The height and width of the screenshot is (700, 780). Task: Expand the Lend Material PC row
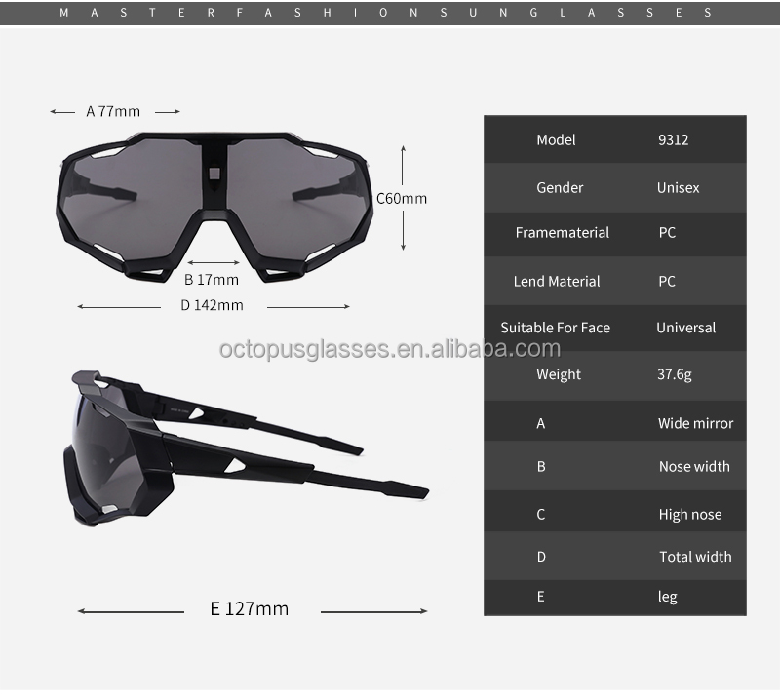click(x=615, y=281)
